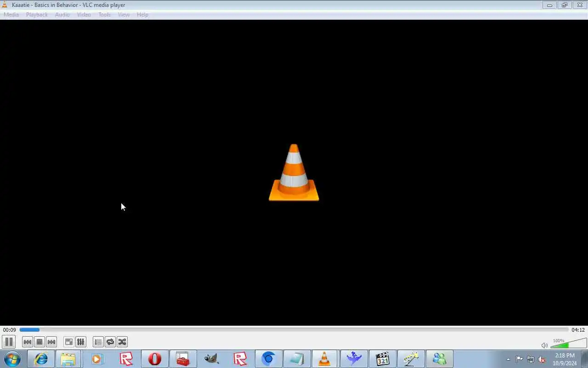Click VLC cone icon in title bar
Screen dimensions: 588x368
(5, 5)
